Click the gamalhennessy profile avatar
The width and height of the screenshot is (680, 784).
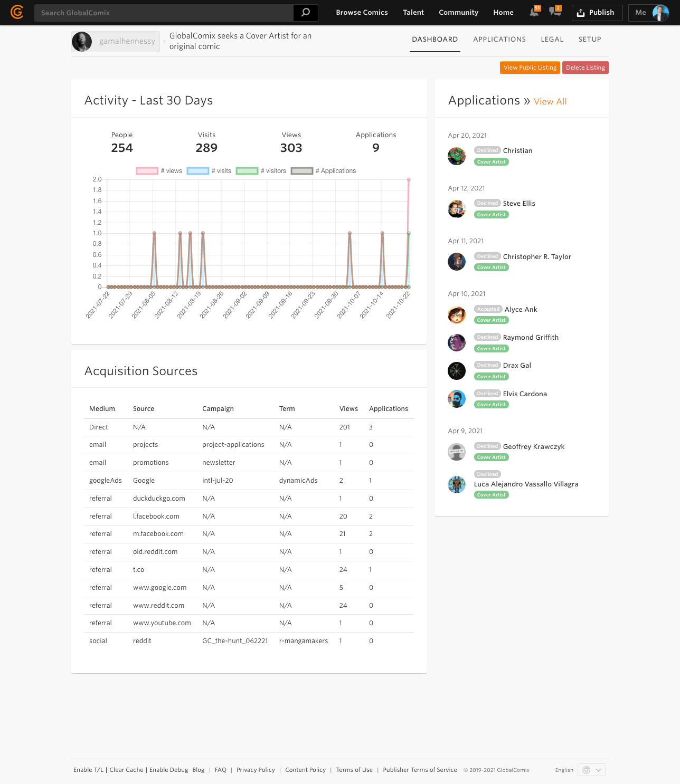pyautogui.click(x=82, y=42)
